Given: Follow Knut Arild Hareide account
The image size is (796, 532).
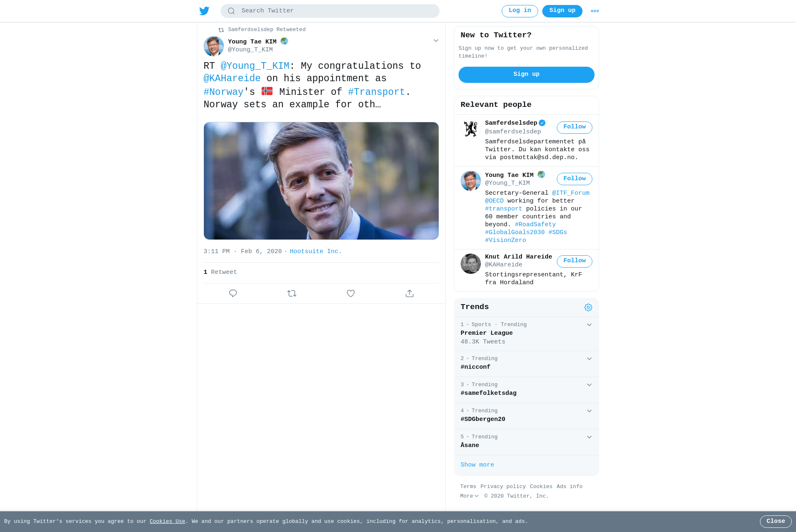Looking at the screenshot, I should (x=574, y=261).
